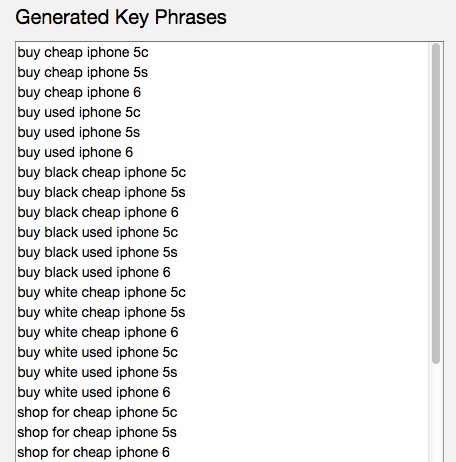Click on 'buy used iphone 5s' line

pyautogui.click(x=79, y=133)
